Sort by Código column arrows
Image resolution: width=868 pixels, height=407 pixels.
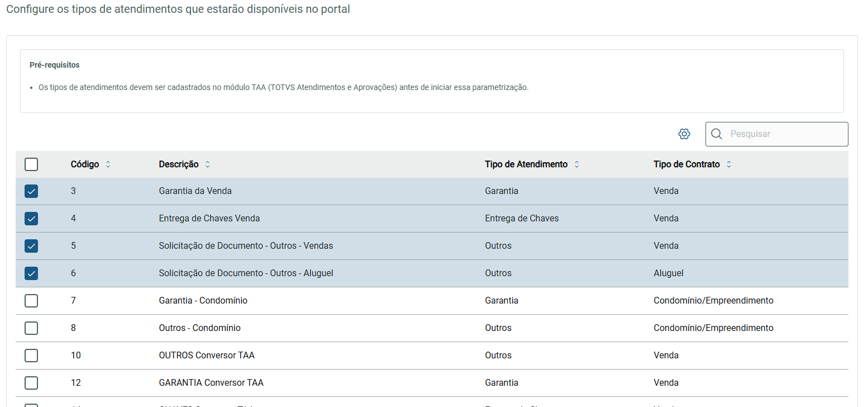point(108,164)
